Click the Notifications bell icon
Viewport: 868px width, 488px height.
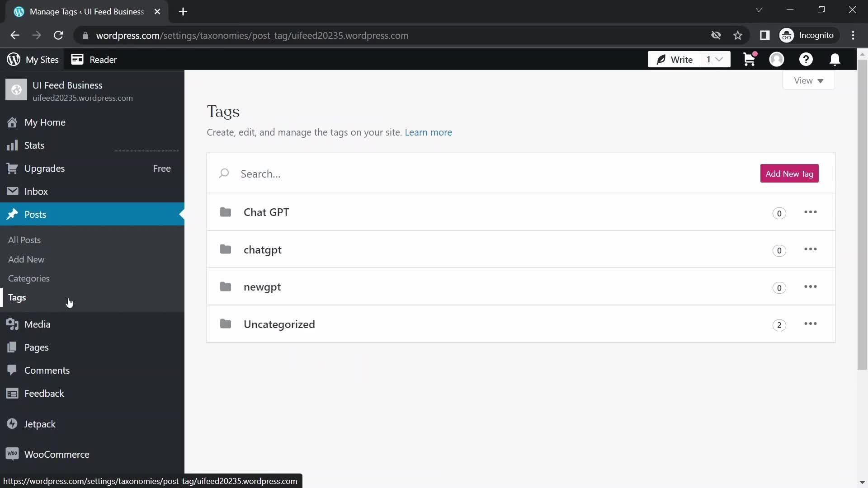coord(835,59)
